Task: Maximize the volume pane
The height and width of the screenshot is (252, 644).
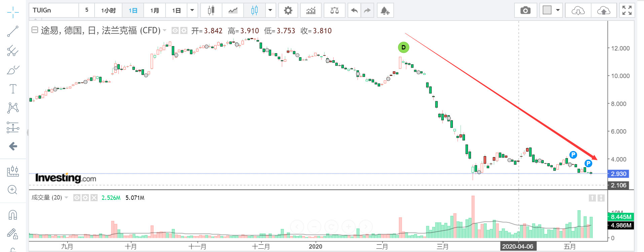Action: [x=601, y=198]
